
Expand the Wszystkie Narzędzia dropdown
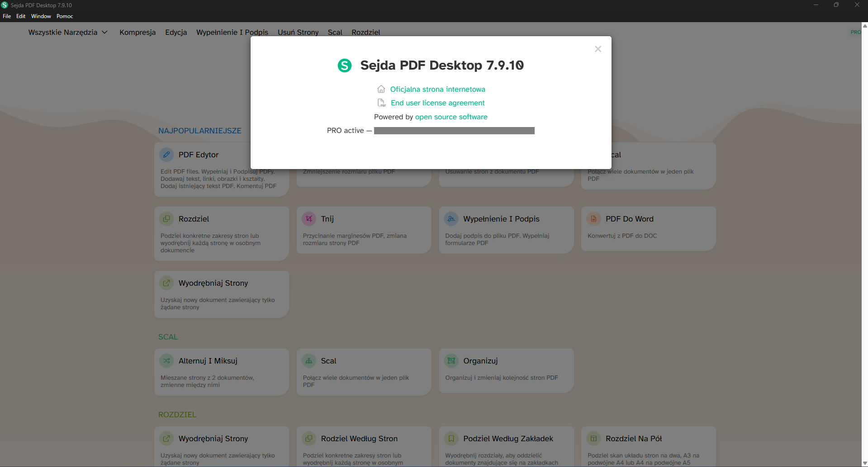pos(68,32)
